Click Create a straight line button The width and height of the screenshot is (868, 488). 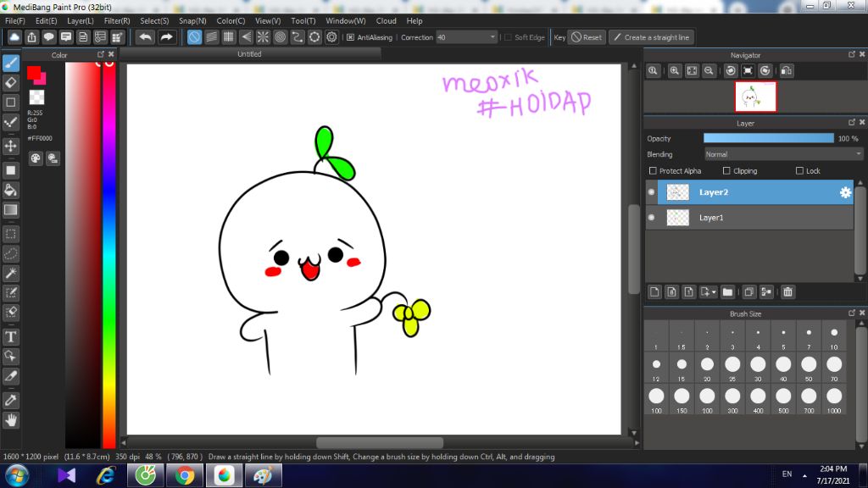652,37
